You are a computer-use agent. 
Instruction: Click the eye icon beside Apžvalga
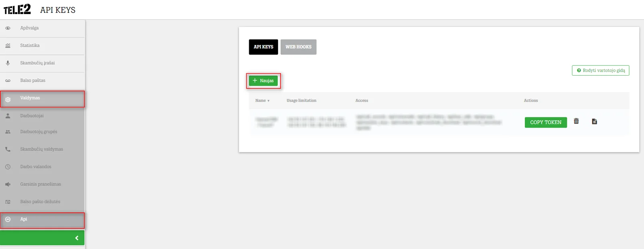[8, 28]
